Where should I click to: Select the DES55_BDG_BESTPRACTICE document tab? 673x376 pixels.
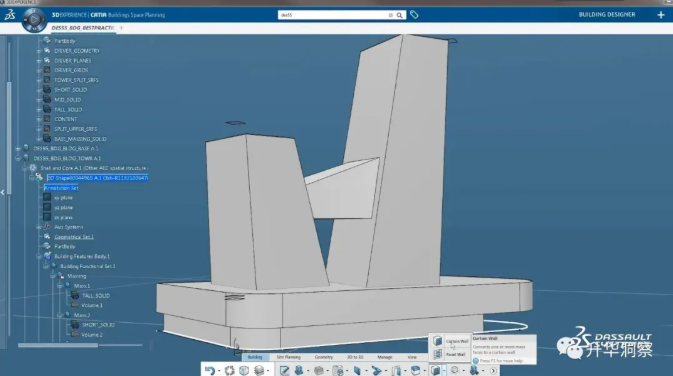(x=83, y=28)
